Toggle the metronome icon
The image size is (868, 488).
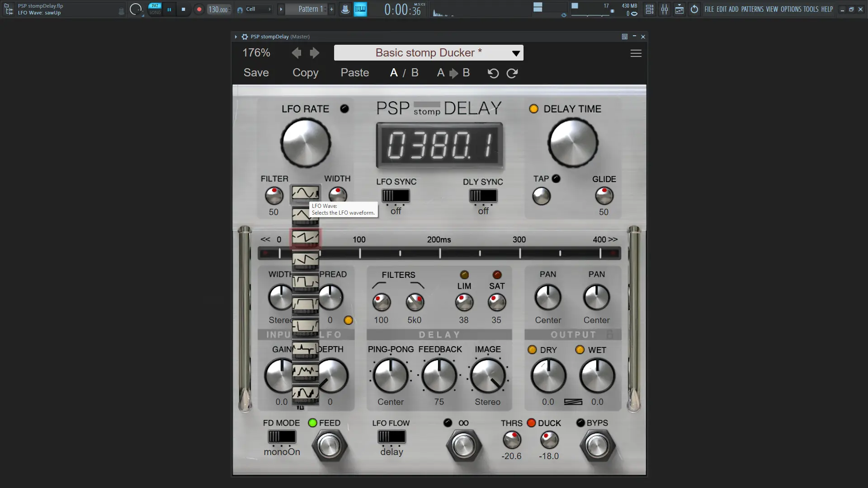345,9
